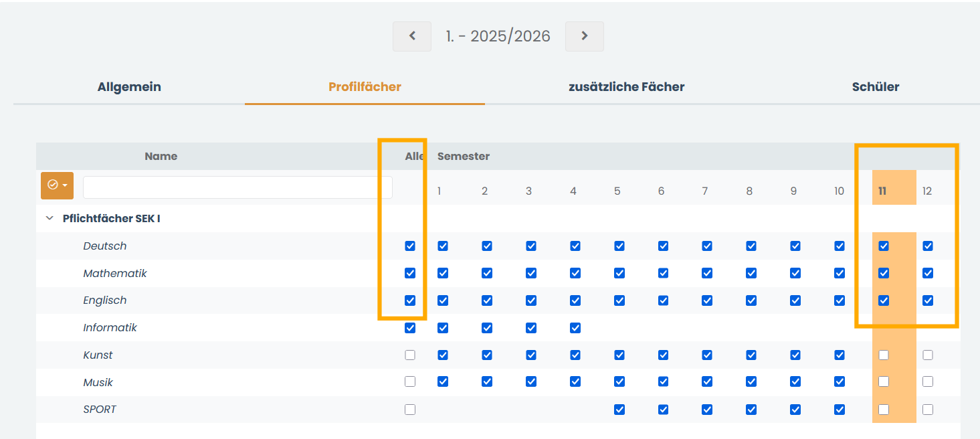Advance to next school year with right chevron
The width and height of the screenshot is (980, 439).
tap(585, 36)
